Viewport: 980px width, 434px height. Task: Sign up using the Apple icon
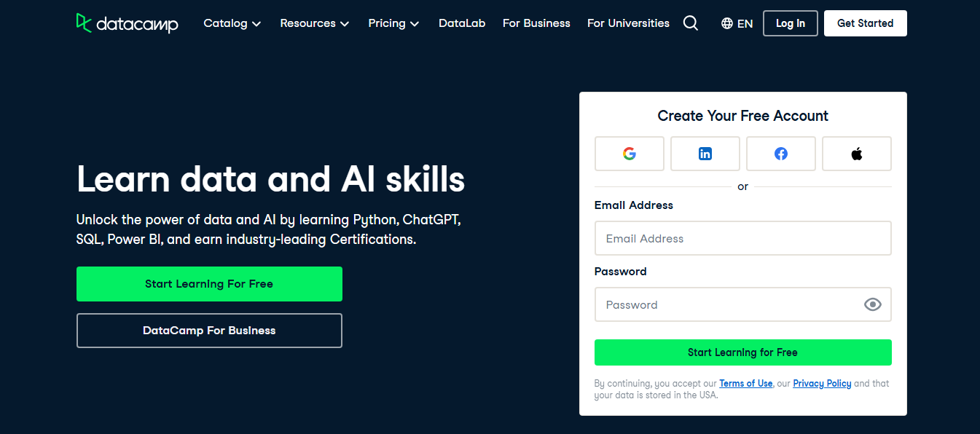click(x=856, y=154)
